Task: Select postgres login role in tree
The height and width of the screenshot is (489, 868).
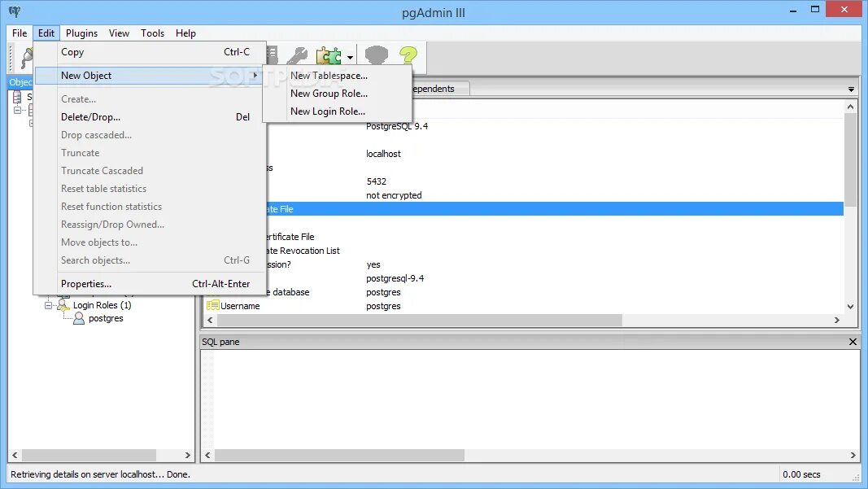Action: click(x=106, y=318)
